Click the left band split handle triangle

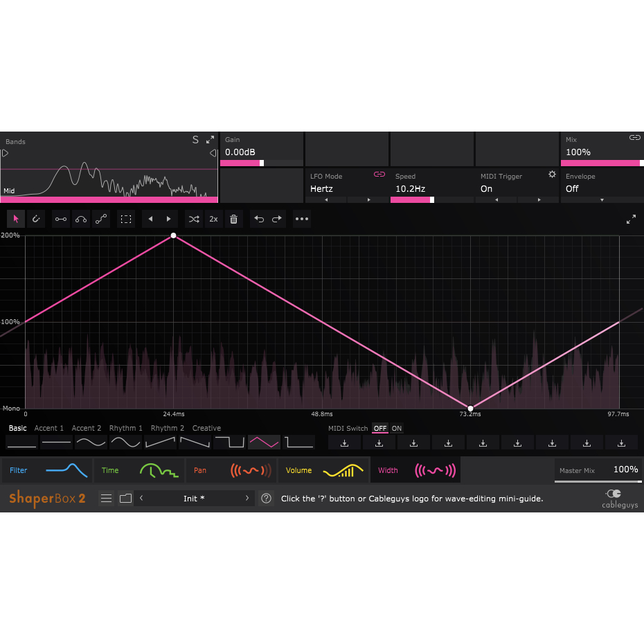coord(5,153)
